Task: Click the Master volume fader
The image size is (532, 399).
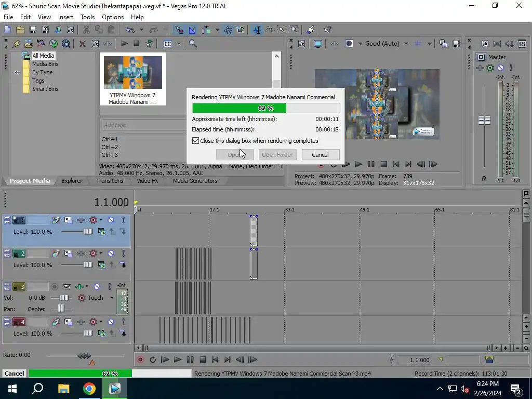Action: pyautogui.click(x=484, y=120)
